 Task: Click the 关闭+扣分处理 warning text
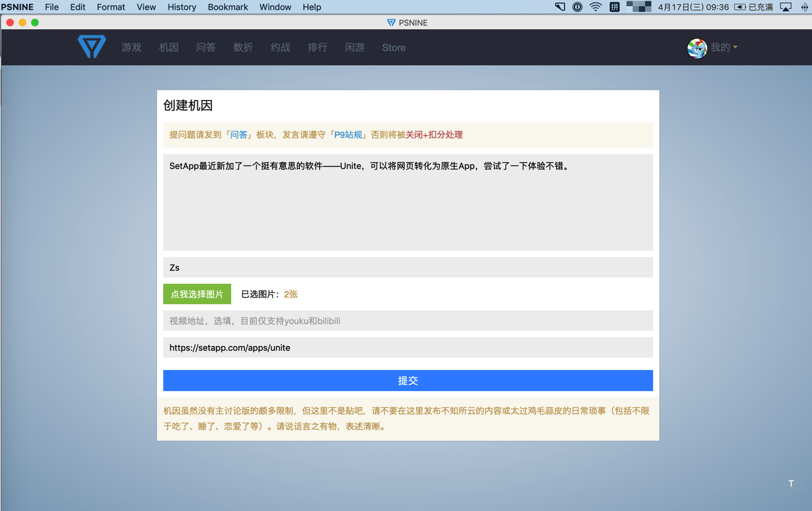click(434, 135)
